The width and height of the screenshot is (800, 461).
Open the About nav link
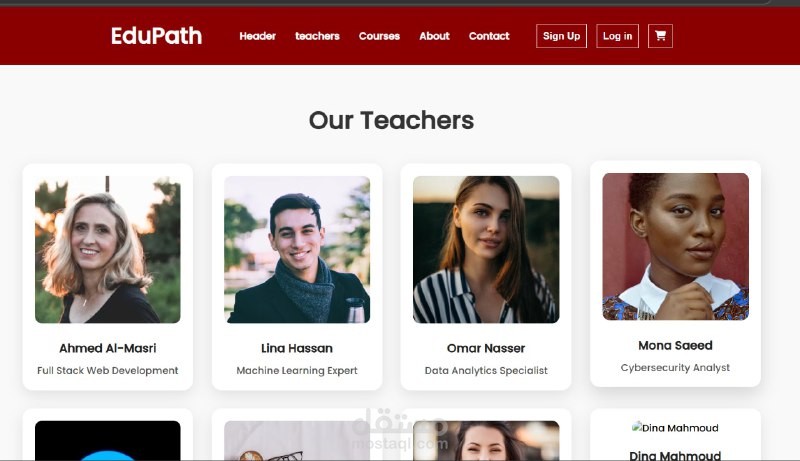click(434, 36)
